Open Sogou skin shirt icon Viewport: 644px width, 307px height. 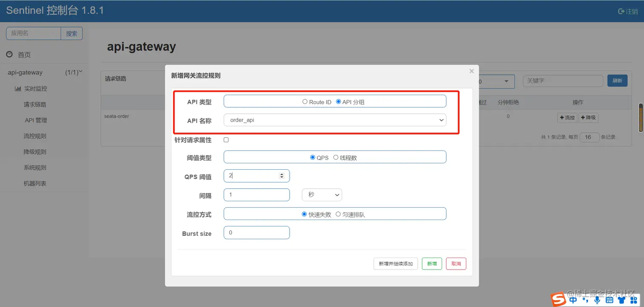point(621,300)
